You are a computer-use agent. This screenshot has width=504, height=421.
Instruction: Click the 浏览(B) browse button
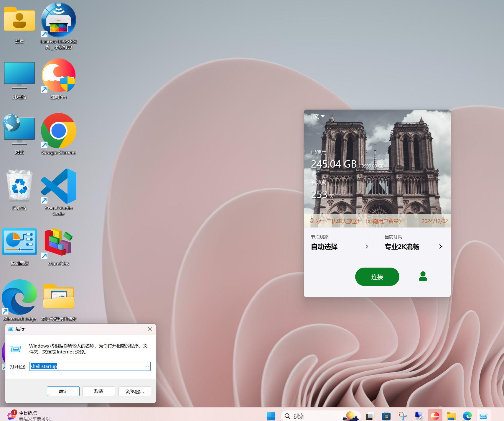(x=134, y=391)
